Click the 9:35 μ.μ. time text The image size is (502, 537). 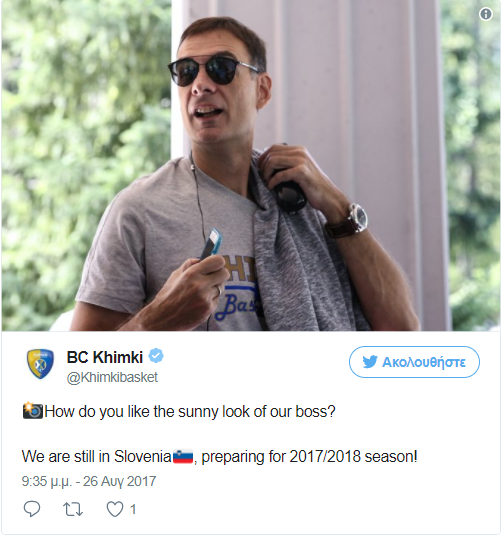click(47, 482)
